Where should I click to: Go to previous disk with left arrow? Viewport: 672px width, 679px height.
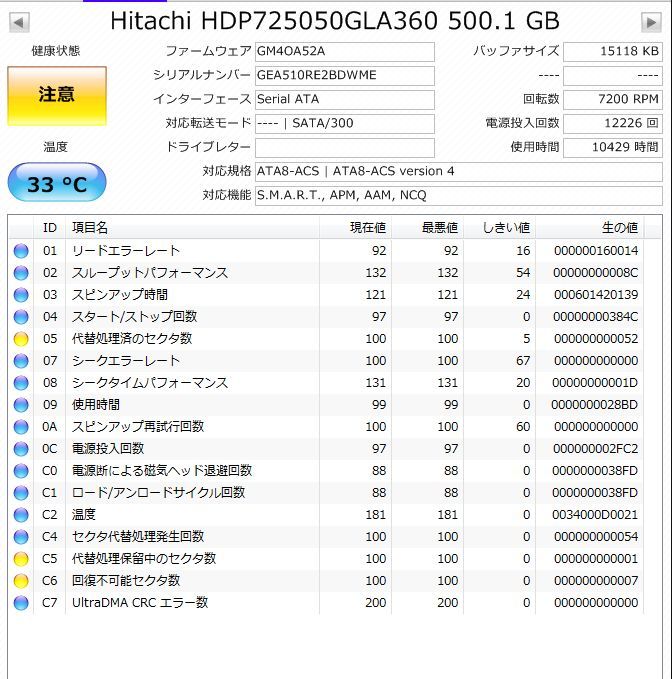[x=19, y=23]
